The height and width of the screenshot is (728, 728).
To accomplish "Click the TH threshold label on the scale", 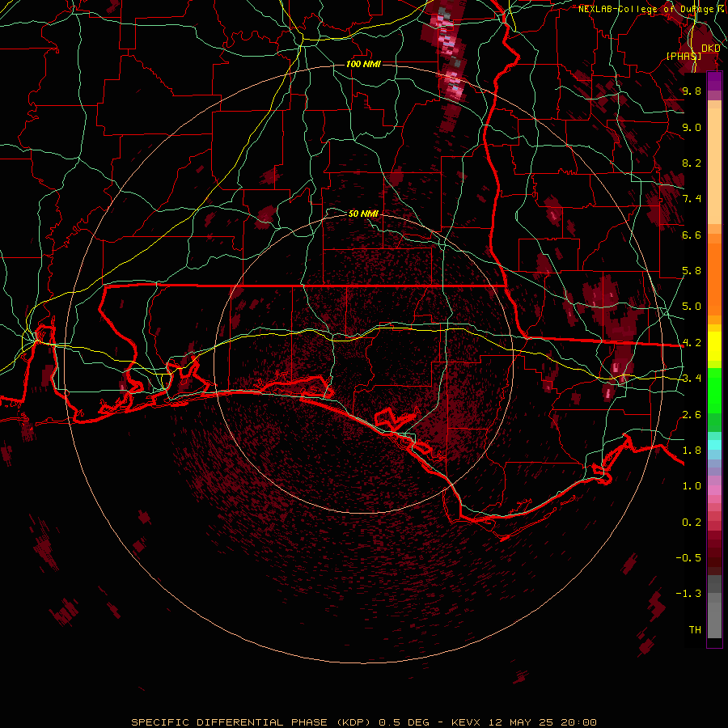I will [x=695, y=630].
